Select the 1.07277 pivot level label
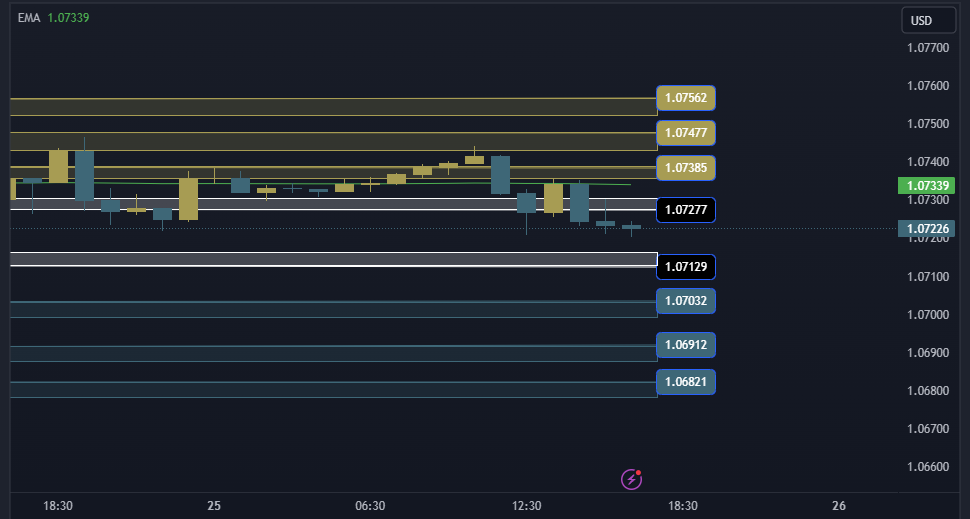Image resolution: width=970 pixels, height=519 pixels. [685, 210]
